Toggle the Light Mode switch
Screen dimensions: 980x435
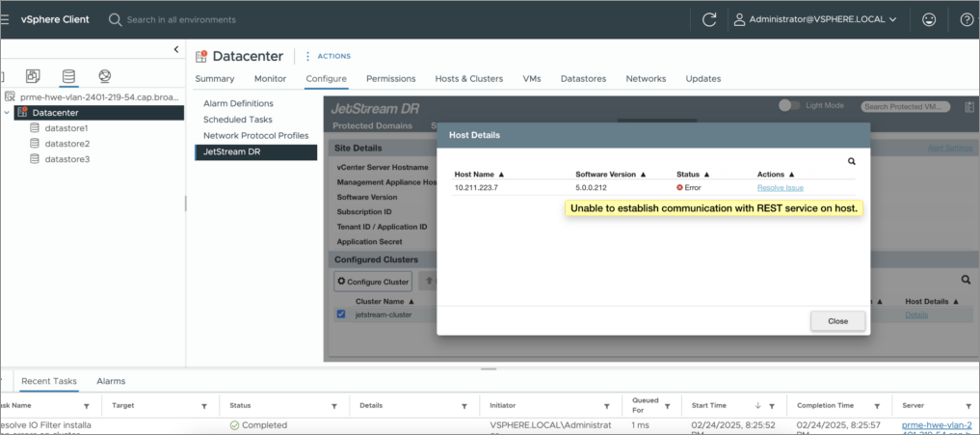pyautogui.click(x=789, y=105)
